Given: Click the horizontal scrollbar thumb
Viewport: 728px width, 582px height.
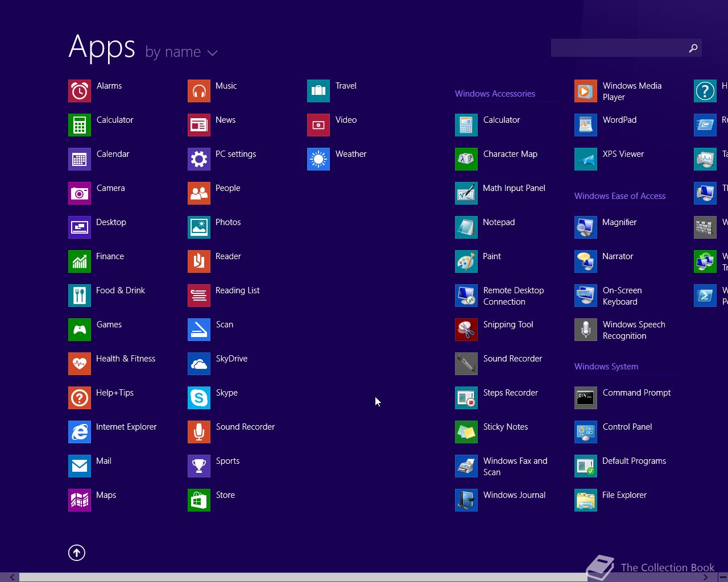Looking at the screenshot, I should point(303,577).
